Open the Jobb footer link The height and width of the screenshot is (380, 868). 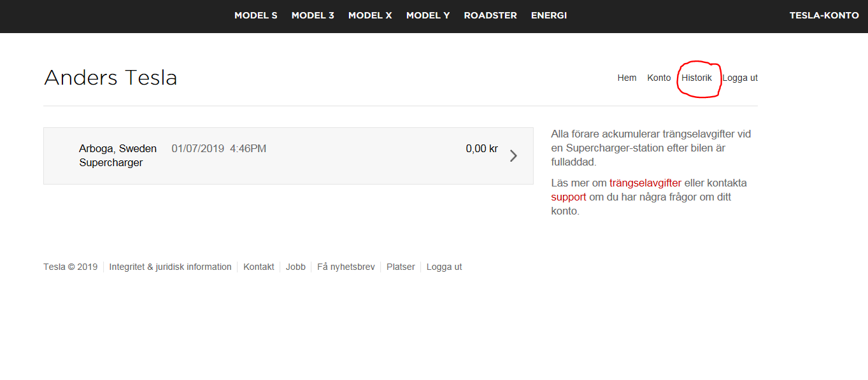click(x=295, y=267)
